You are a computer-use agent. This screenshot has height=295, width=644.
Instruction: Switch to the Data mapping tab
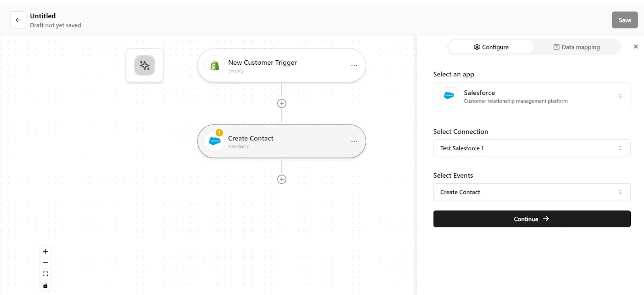coord(577,47)
